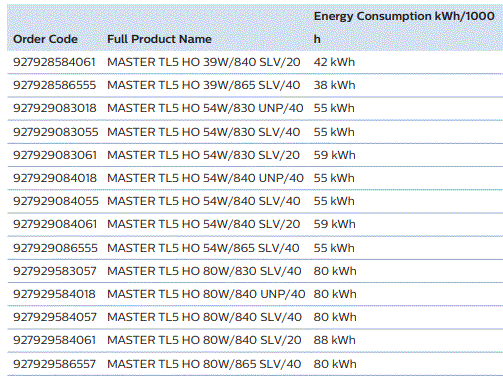Click product MASTER TL5 HO 54W/840 SLV/40
The height and width of the screenshot is (383, 503).
(x=204, y=201)
